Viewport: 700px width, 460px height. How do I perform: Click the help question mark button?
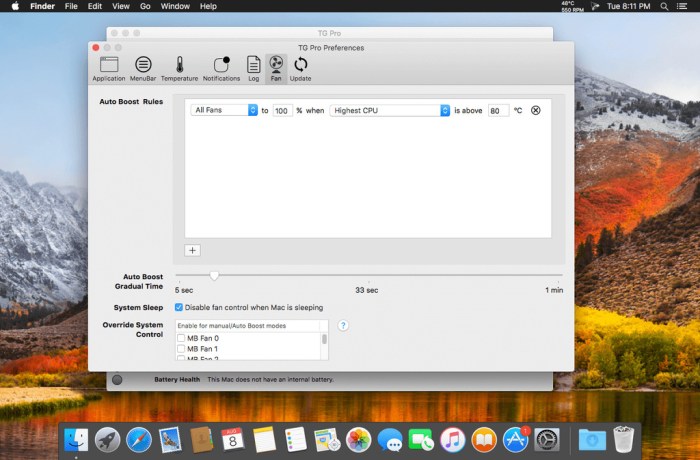tap(343, 325)
